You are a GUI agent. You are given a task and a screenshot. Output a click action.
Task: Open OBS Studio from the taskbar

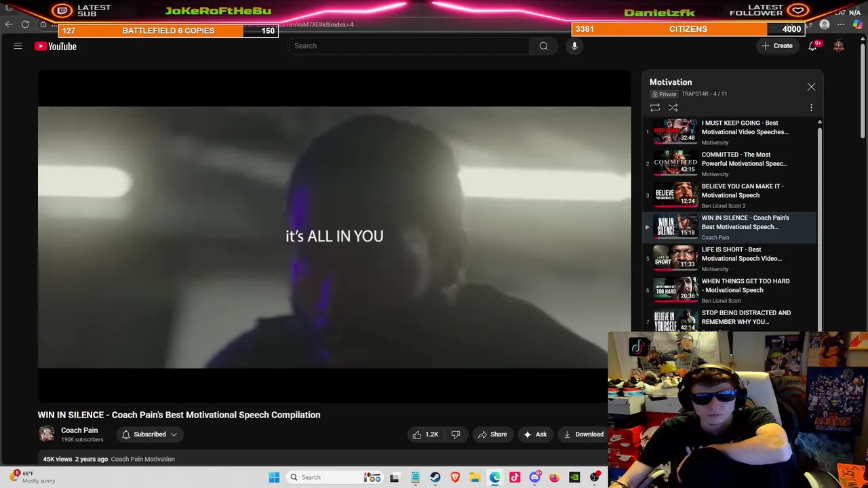(595, 477)
